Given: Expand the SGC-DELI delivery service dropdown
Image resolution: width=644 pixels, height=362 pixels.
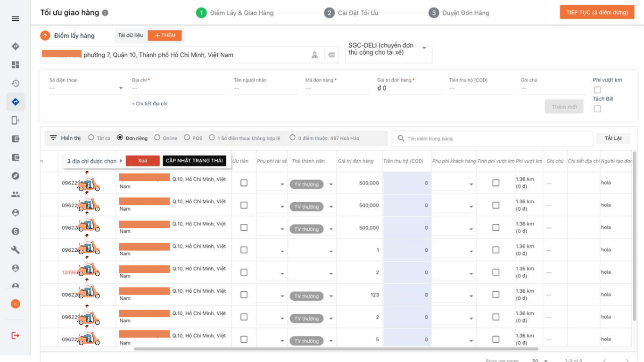Looking at the screenshot, I should coord(424,49).
